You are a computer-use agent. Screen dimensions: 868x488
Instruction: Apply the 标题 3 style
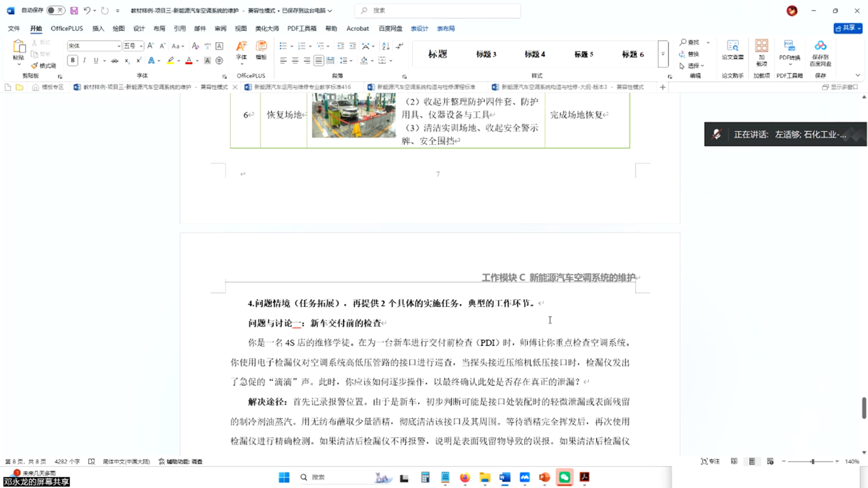click(x=486, y=54)
